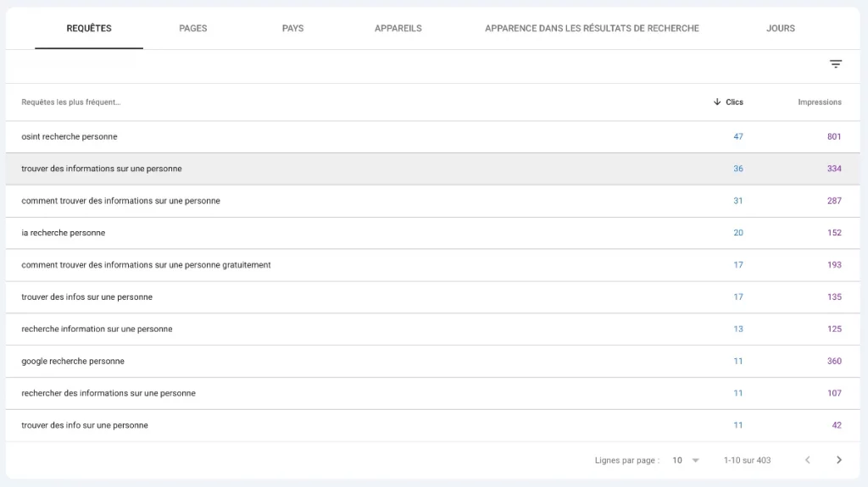The height and width of the screenshot is (487, 868).
Task: Select 'trouver des info sur une personne' row
Action: coord(85,425)
